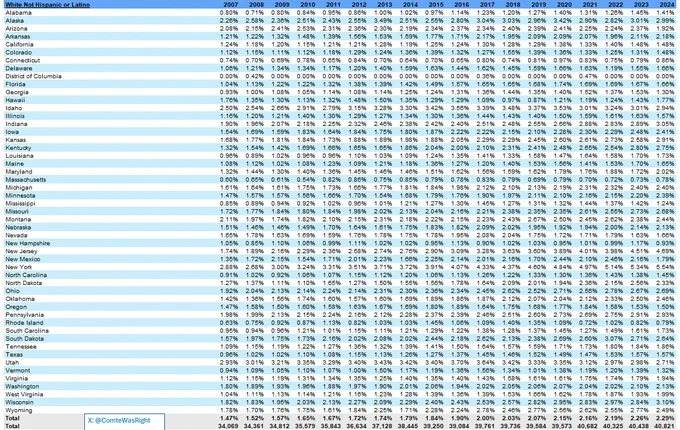Select the Michigan row label
The image size is (680, 430).
[x=19, y=187]
